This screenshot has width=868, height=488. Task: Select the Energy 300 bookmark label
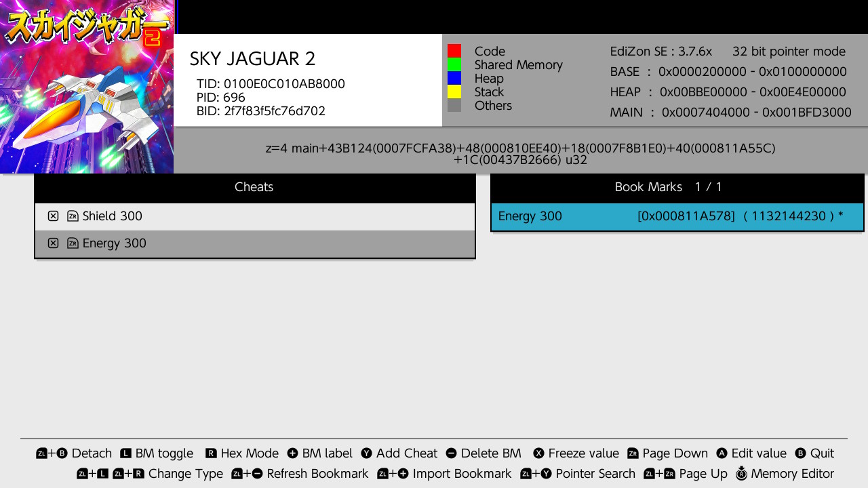pos(530,216)
